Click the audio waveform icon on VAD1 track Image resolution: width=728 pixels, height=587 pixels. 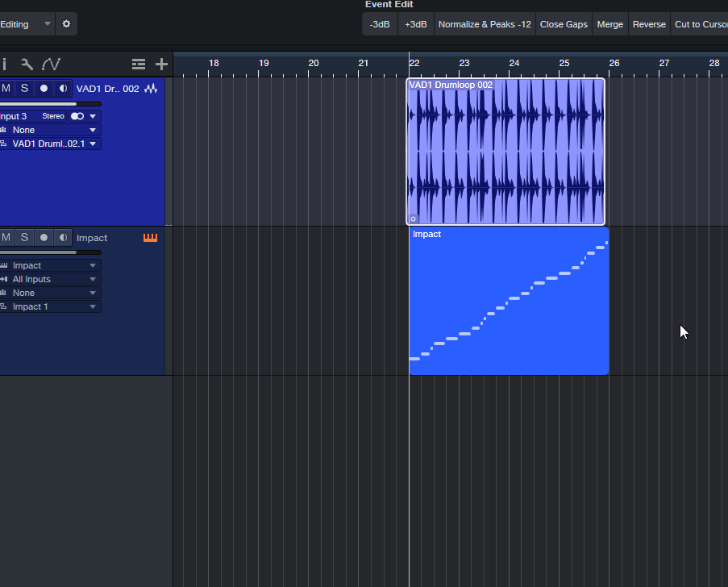tap(151, 89)
